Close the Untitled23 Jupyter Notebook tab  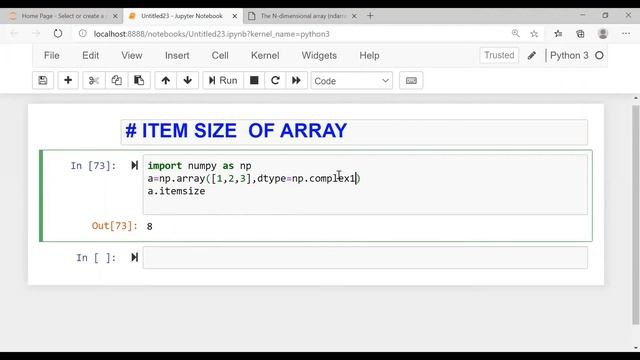pyautogui.click(x=235, y=16)
